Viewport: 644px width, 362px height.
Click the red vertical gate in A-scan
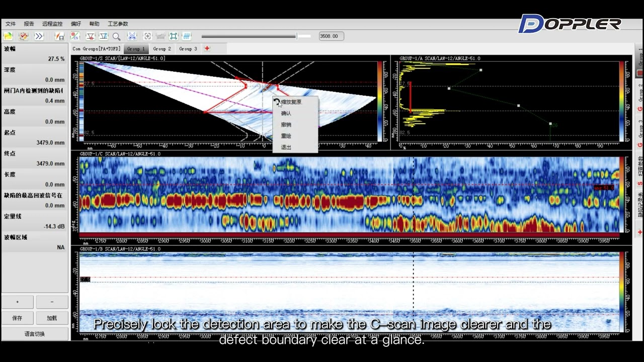point(411,97)
